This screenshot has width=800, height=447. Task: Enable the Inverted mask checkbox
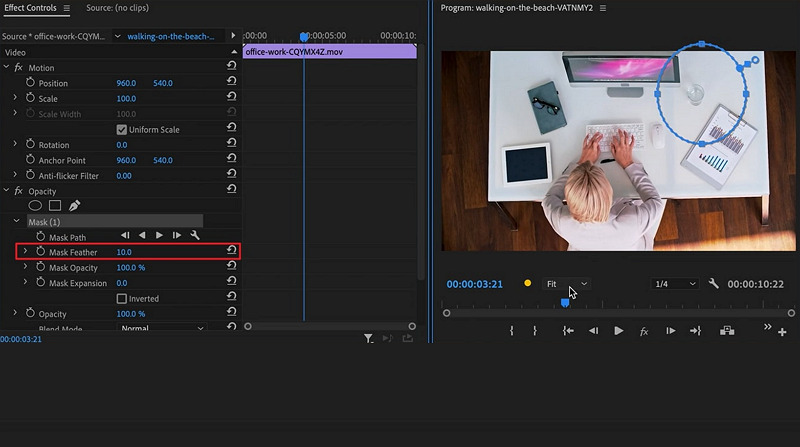121,299
